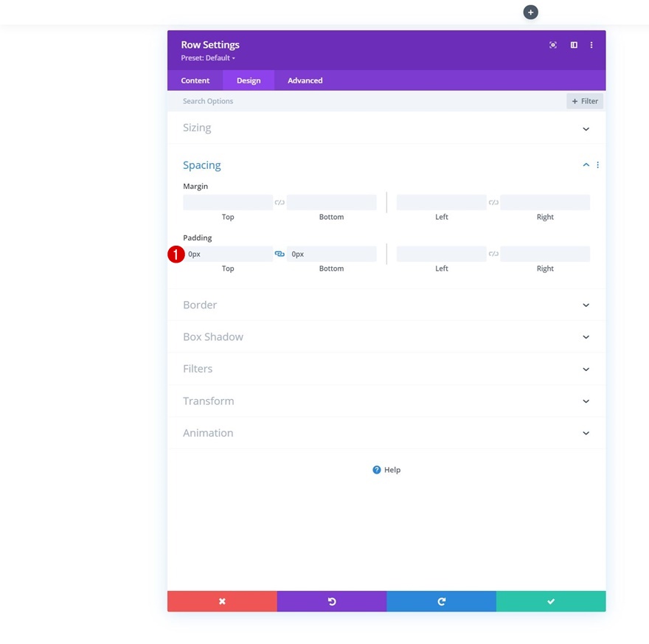Unlink padding top-bottom values

point(280,254)
